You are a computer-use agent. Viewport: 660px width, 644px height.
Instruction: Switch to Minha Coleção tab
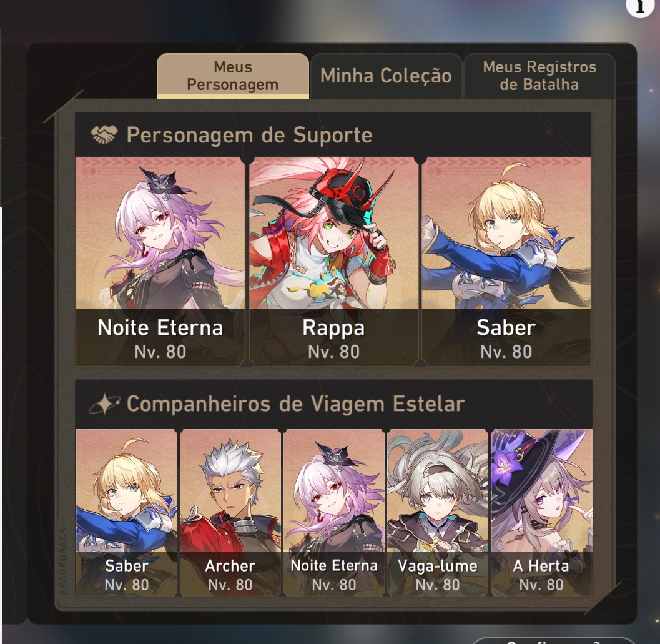(x=386, y=76)
